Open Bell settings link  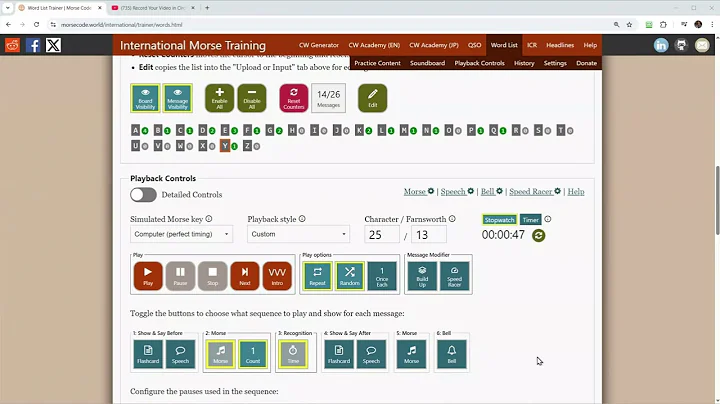(x=492, y=191)
